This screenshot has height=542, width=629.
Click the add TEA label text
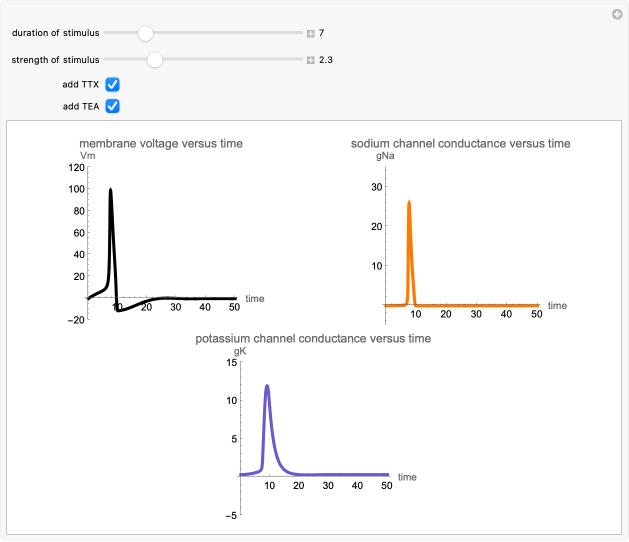(81, 106)
